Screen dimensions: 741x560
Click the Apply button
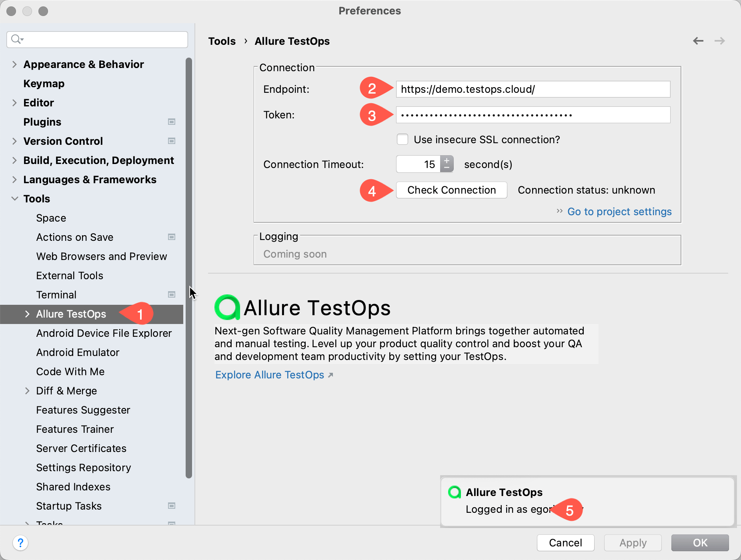[633, 543]
